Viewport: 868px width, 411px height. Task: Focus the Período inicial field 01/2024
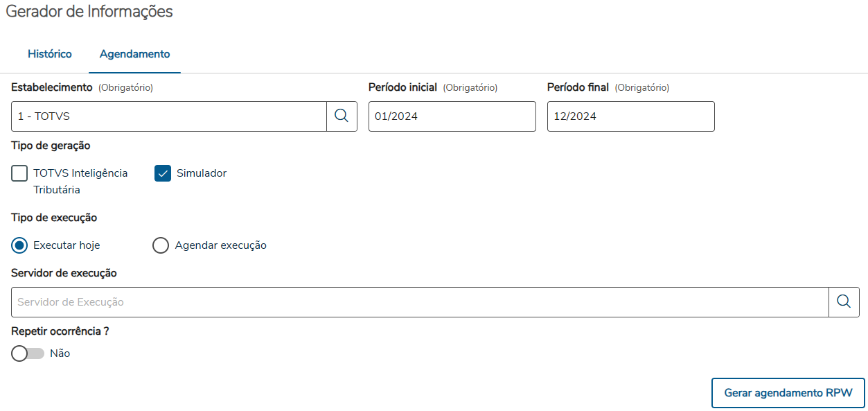coord(452,116)
